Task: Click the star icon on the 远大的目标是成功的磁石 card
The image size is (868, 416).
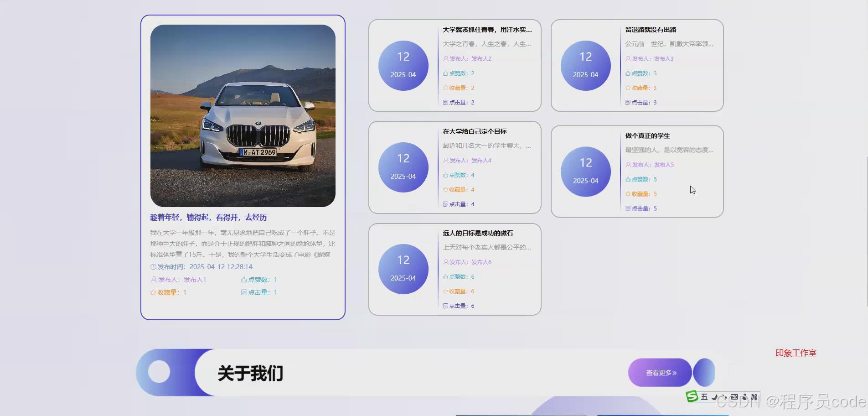Action: 444,291
